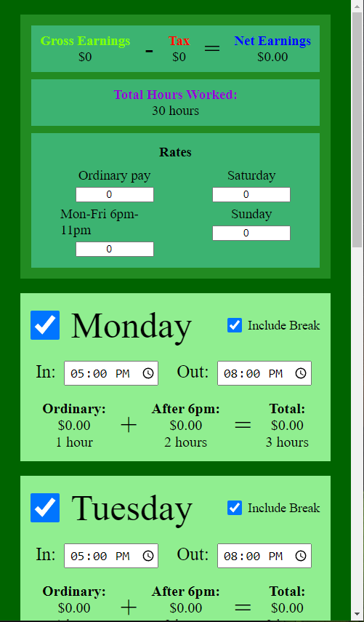This screenshot has height=622, width=364.
Task: Uncheck the large Monday checkbox
Action: point(45,325)
